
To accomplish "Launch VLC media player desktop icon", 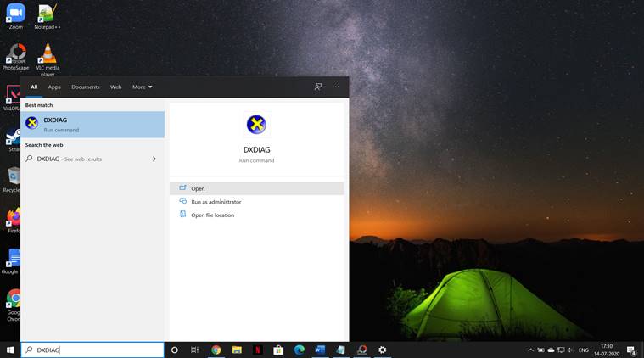I will coord(48,59).
